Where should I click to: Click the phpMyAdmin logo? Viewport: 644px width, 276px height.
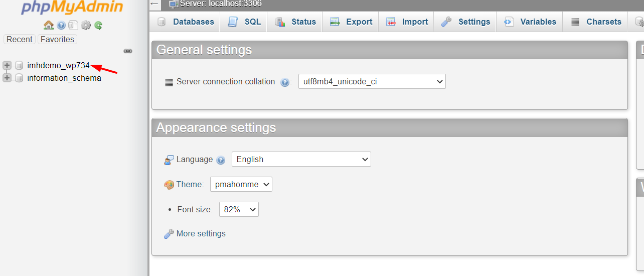(x=72, y=7)
